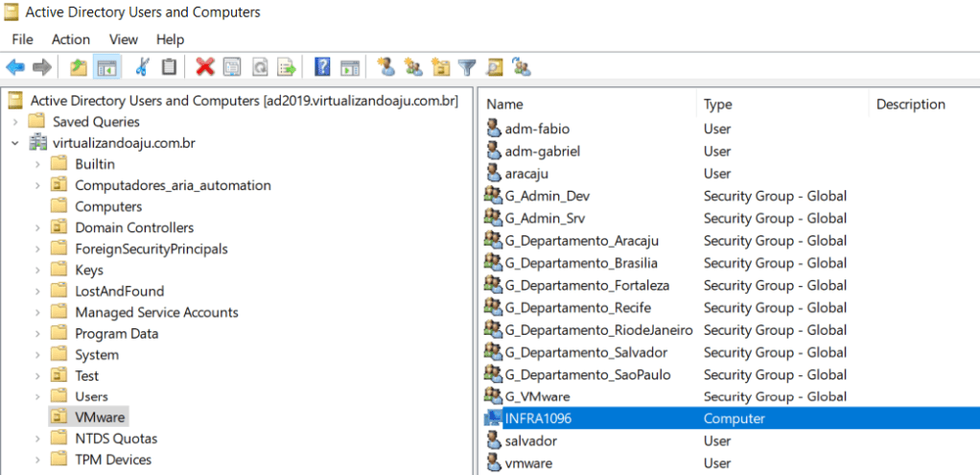Select the Users container in tree
This screenshot has width=980, height=475.
click(91, 396)
